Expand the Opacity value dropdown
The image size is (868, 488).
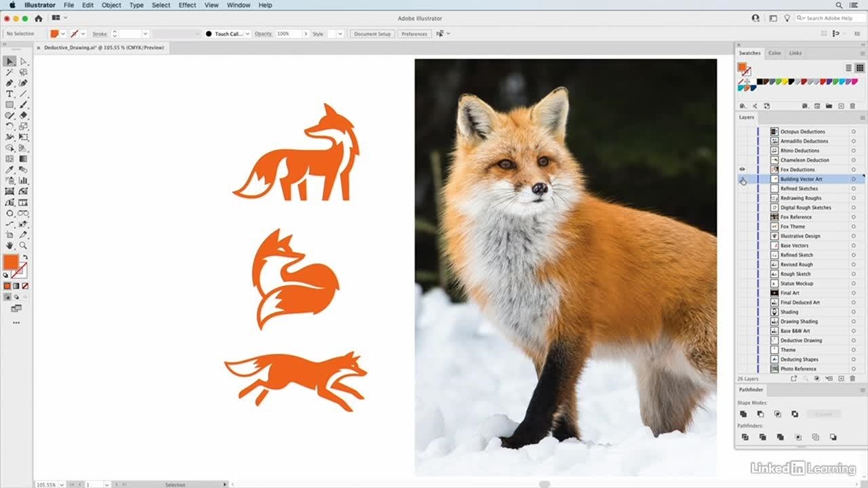click(305, 34)
